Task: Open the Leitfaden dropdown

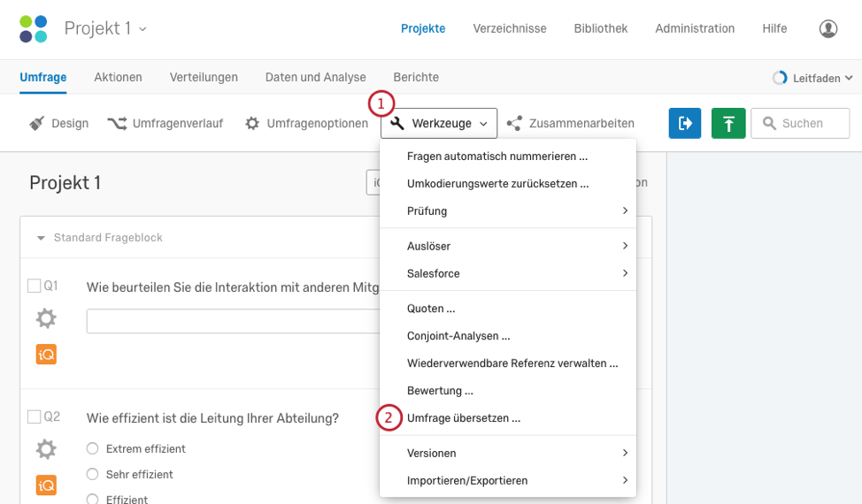Action: [x=812, y=78]
